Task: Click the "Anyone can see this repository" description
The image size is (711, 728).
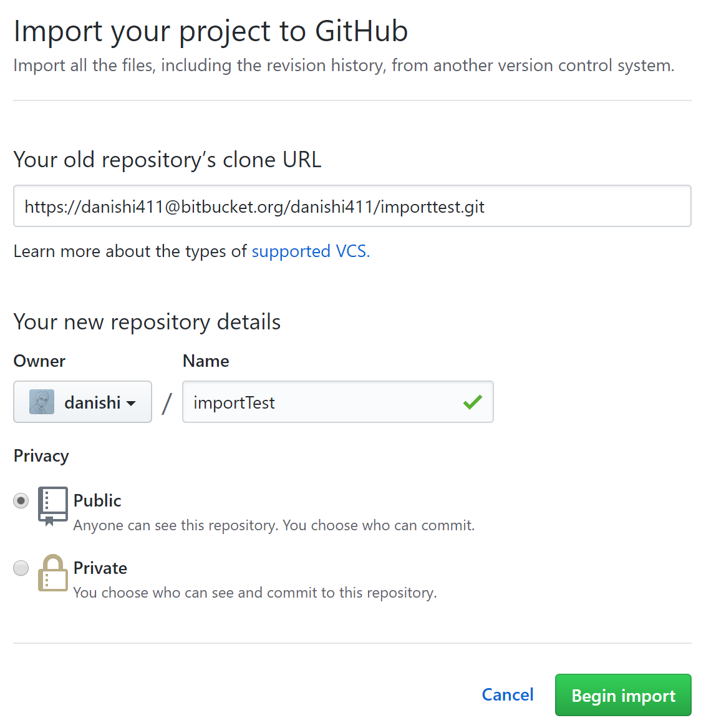Action: pos(274,526)
